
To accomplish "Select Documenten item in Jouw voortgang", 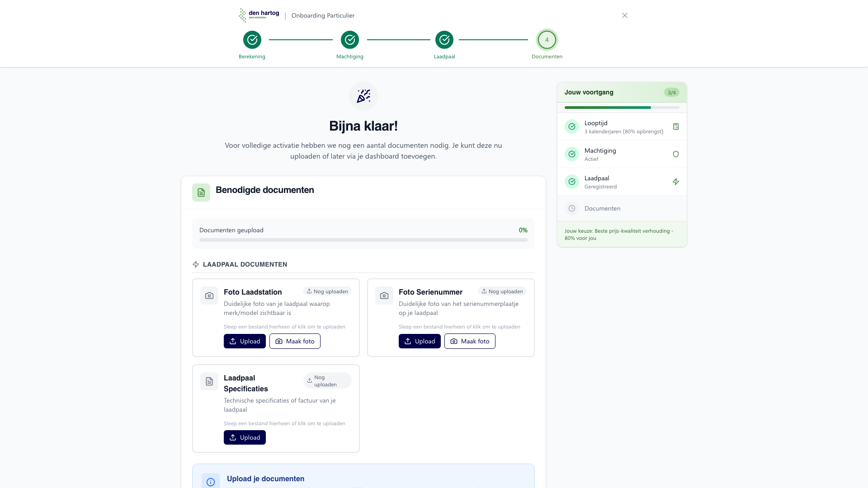I will pyautogui.click(x=602, y=208).
